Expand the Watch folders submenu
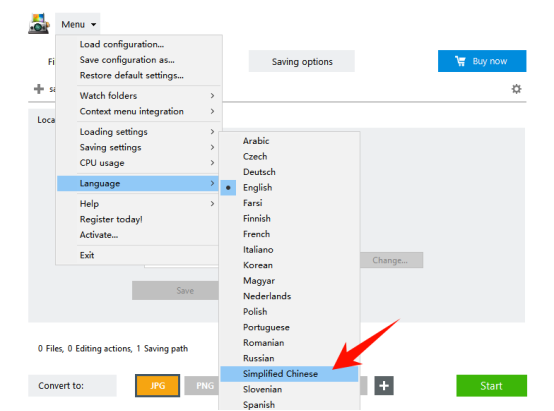Viewport: 554px width, 411px height. (139, 96)
